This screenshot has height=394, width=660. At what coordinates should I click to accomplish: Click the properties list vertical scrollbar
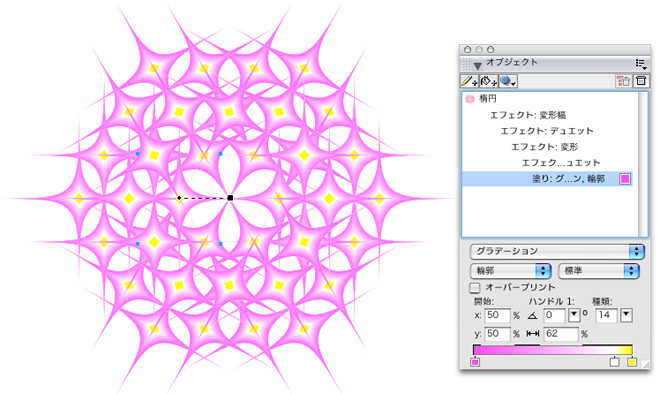click(643, 164)
